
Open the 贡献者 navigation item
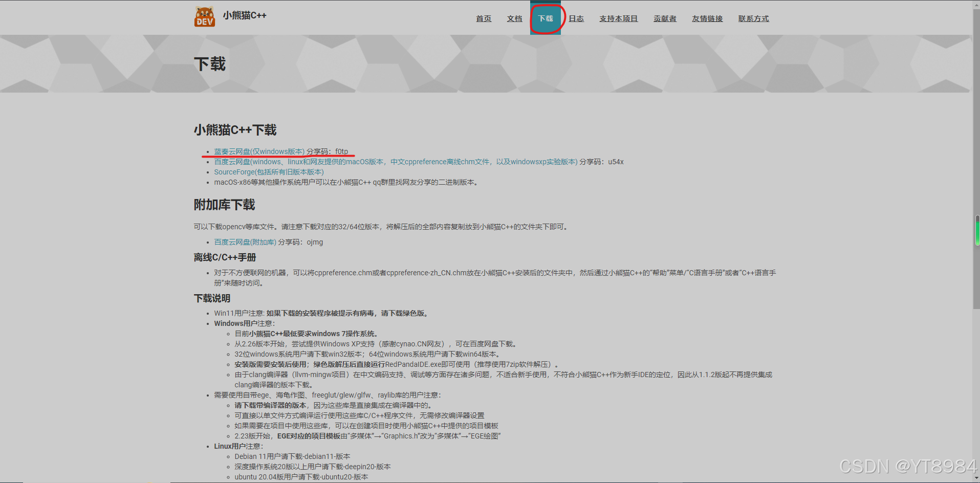click(665, 18)
